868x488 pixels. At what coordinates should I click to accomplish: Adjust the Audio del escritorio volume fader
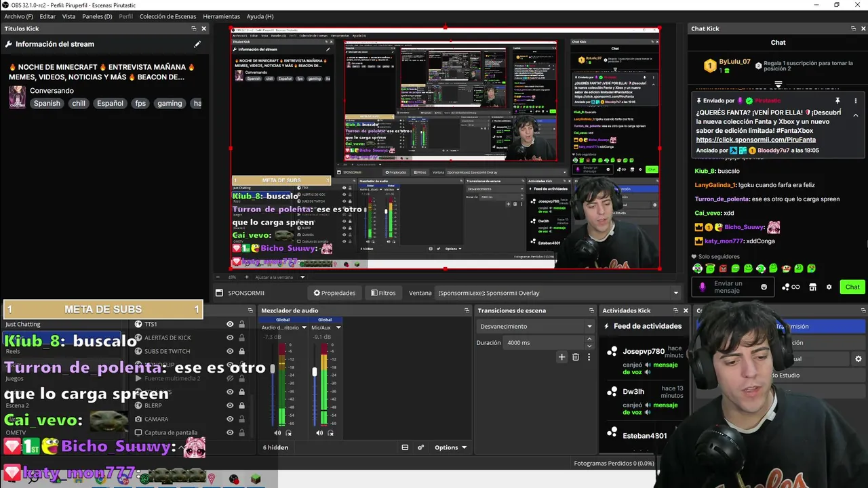(x=273, y=369)
